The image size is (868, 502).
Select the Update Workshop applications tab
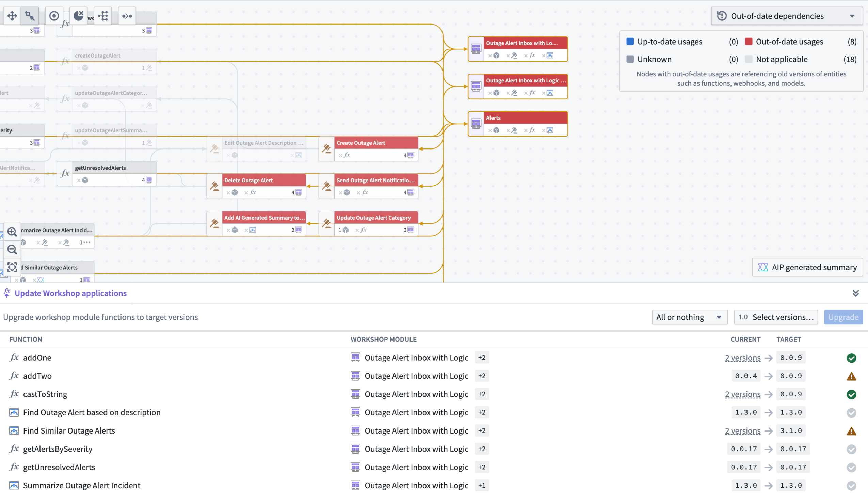[65, 293]
